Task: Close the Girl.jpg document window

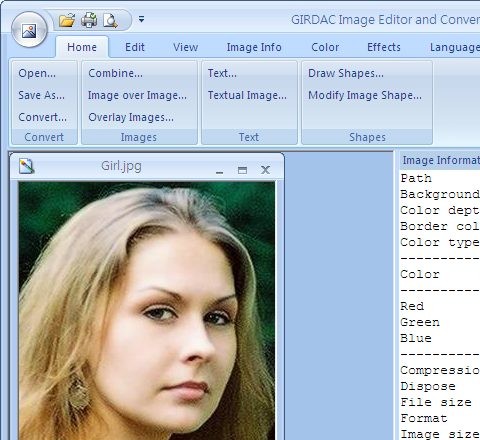Action: [265, 170]
